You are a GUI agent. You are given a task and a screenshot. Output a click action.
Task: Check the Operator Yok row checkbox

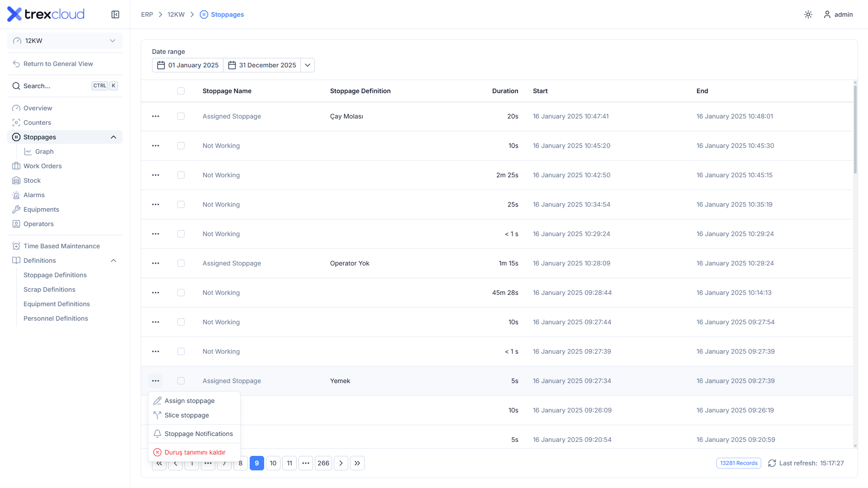[181, 263]
